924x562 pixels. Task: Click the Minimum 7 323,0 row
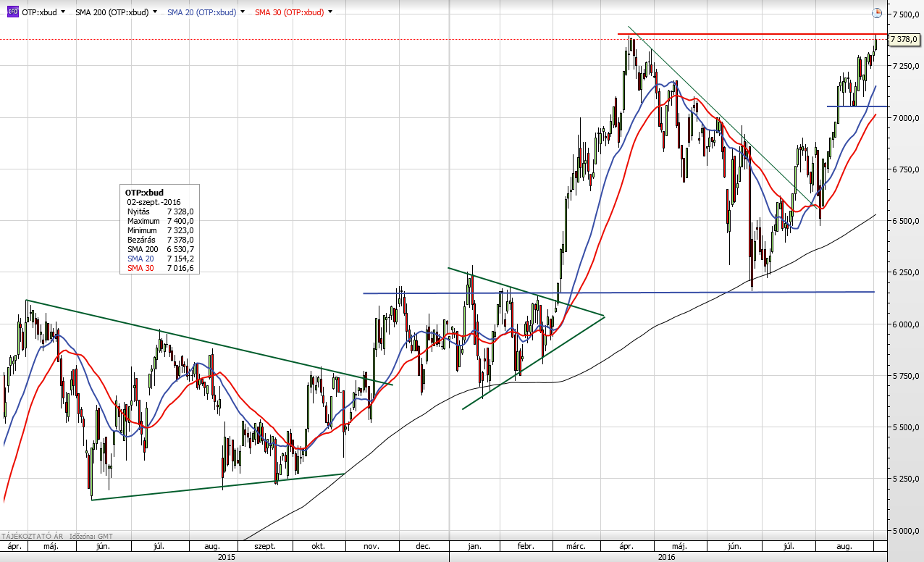[160, 230]
